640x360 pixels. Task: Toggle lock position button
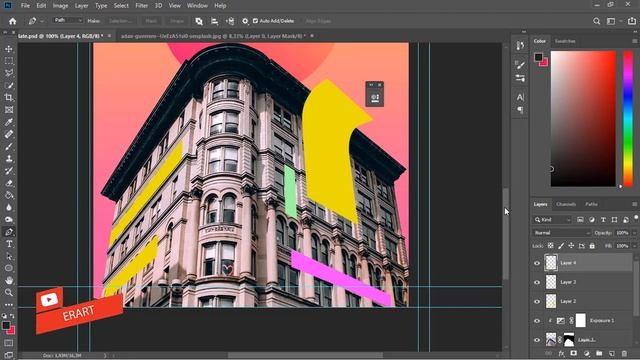(x=571, y=246)
